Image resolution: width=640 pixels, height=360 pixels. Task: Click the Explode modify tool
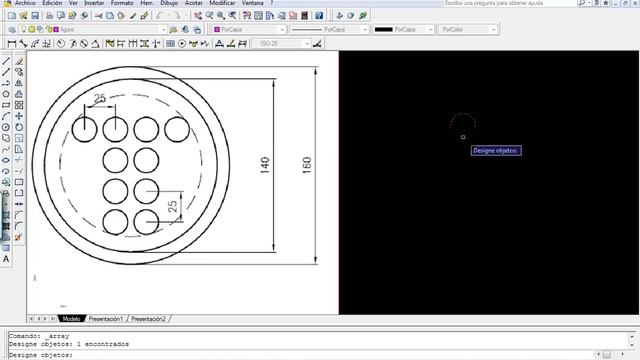click(18, 237)
